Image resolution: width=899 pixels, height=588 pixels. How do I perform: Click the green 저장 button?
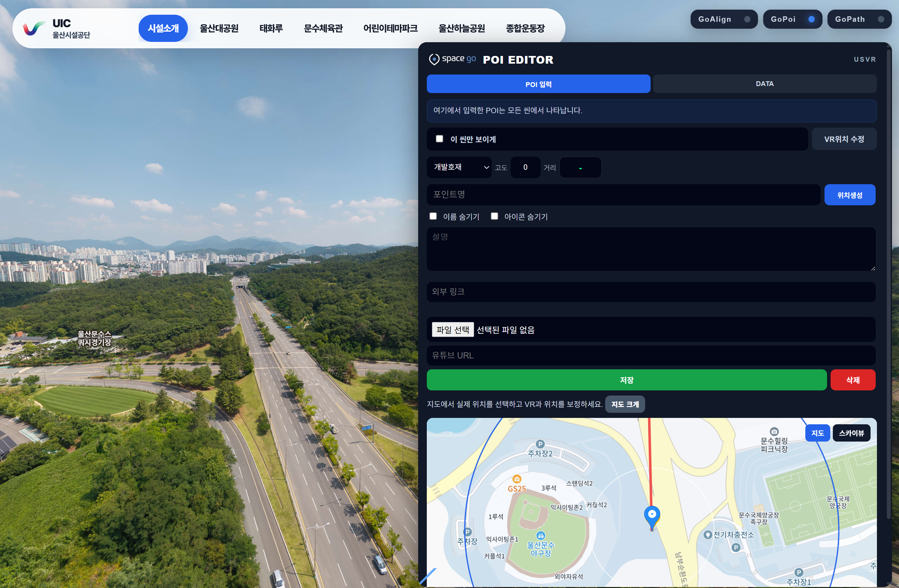click(x=627, y=380)
